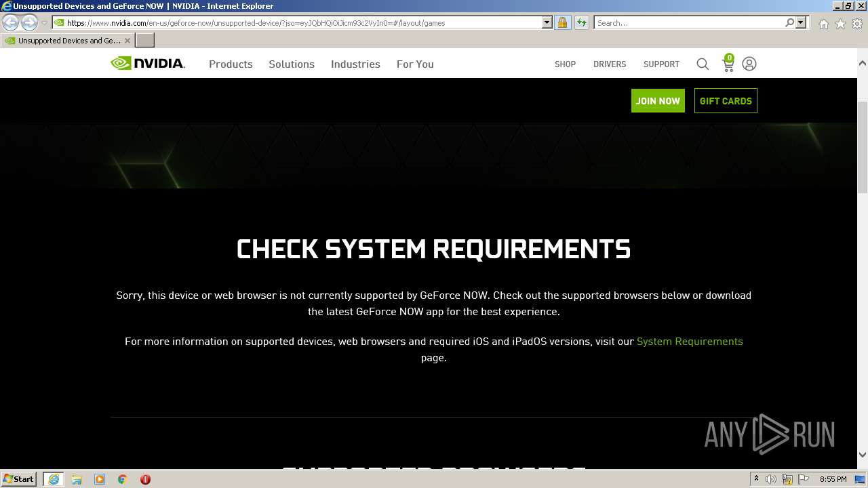This screenshot has width=868, height=488.
Task: Expand the search provider dropdown arrow
Action: click(x=801, y=22)
